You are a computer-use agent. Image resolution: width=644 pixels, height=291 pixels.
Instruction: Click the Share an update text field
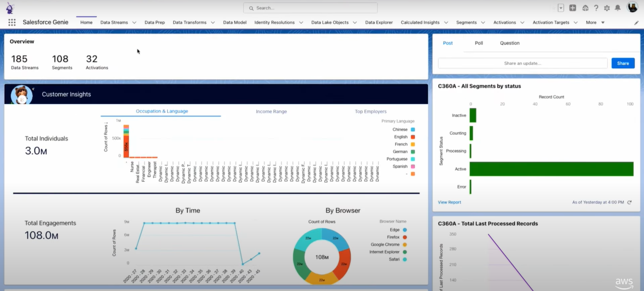[522, 63]
